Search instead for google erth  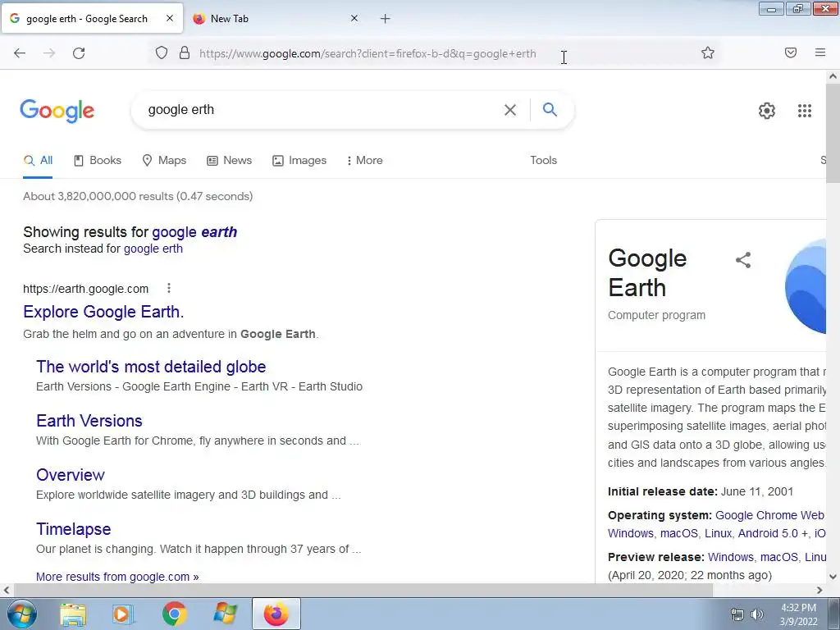153,249
